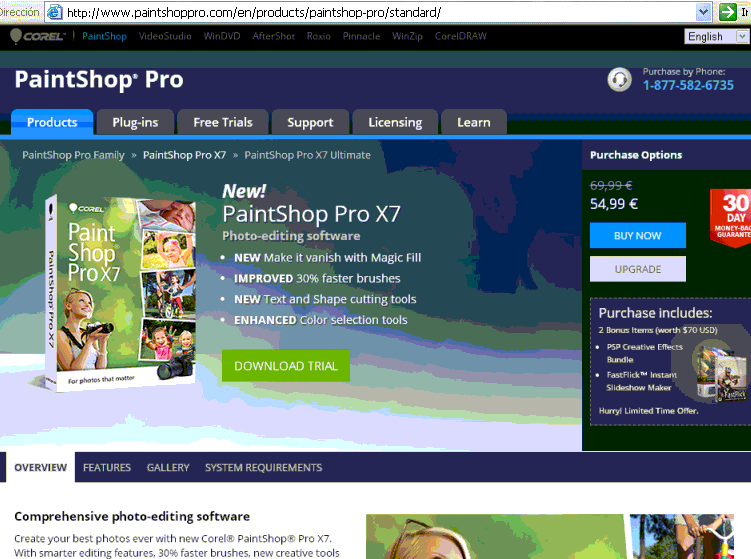Click the 'Purchase Options' heading
751x559 pixels.
(636, 155)
